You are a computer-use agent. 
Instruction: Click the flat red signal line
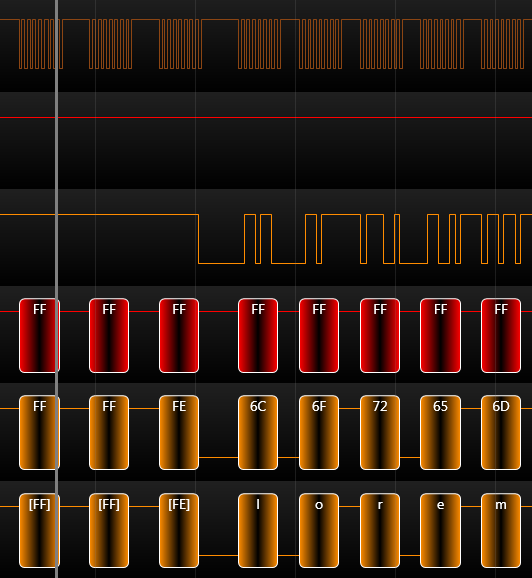pyautogui.click(x=266, y=118)
